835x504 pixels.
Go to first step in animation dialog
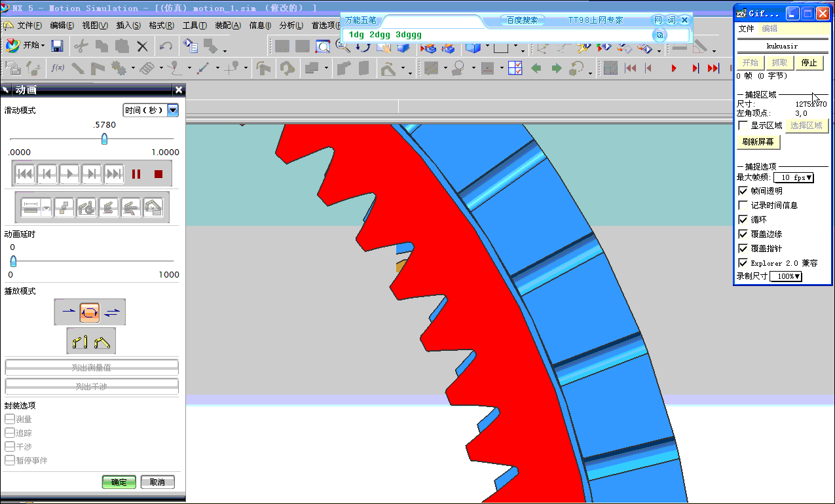pyautogui.click(x=25, y=173)
